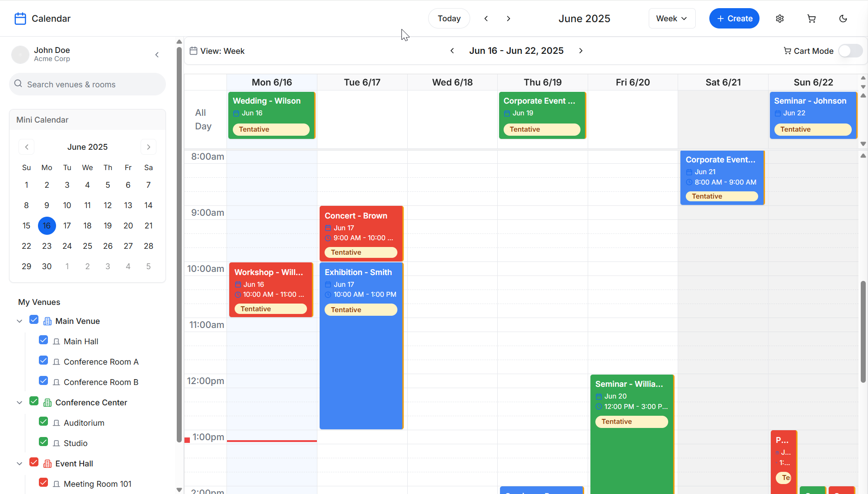Screen dimensions: 868x494
Task: Uncheck the Main Hall checkbox
Action: point(43,340)
